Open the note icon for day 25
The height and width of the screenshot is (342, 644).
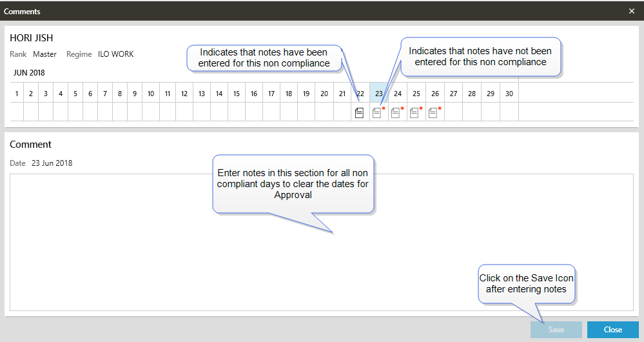click(x=415, y=112)
